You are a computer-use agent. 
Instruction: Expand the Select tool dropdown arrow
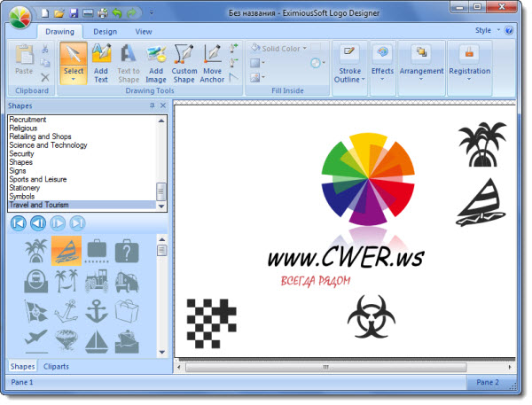tap(74, 80)
